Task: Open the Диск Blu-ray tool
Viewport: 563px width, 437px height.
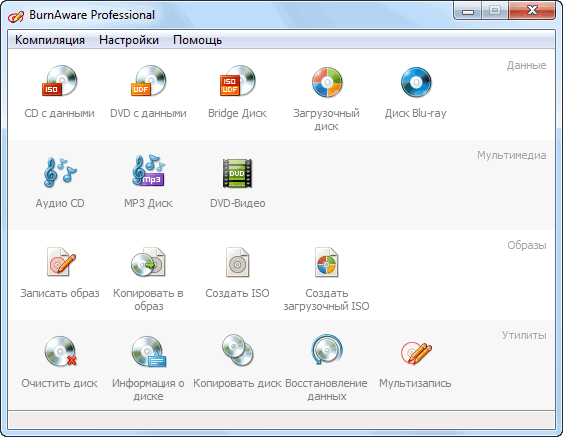Action: 416,82
